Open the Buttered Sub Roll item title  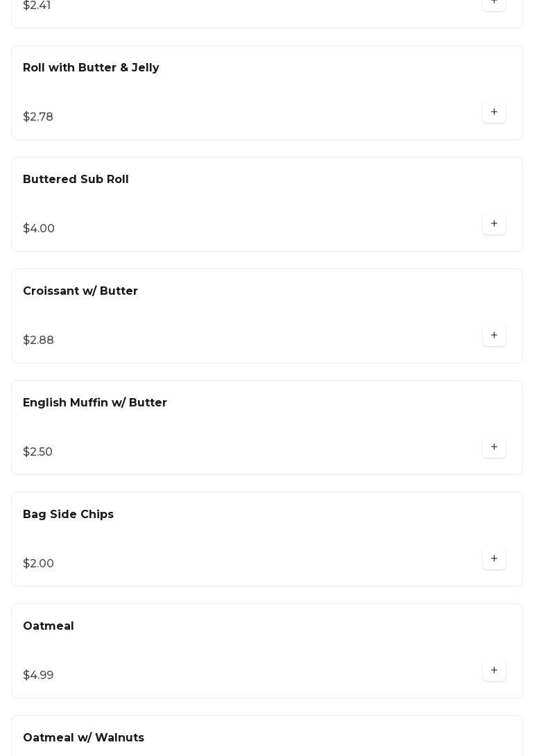pyautogui.click(x=76, y=180)
